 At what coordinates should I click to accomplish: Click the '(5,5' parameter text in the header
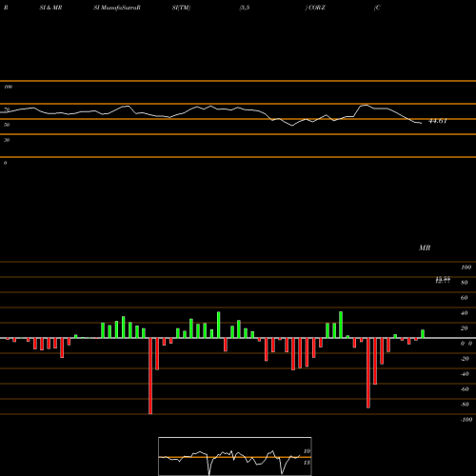coord(245,8)
